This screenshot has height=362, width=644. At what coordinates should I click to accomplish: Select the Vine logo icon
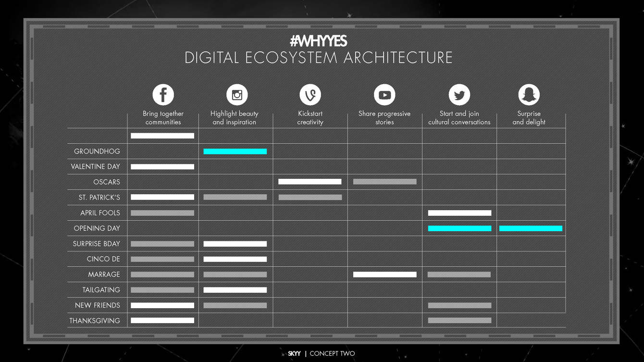310,95
